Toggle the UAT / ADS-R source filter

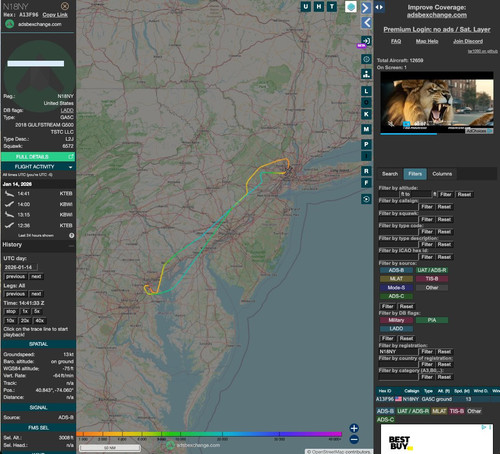[x=432, y=270]
